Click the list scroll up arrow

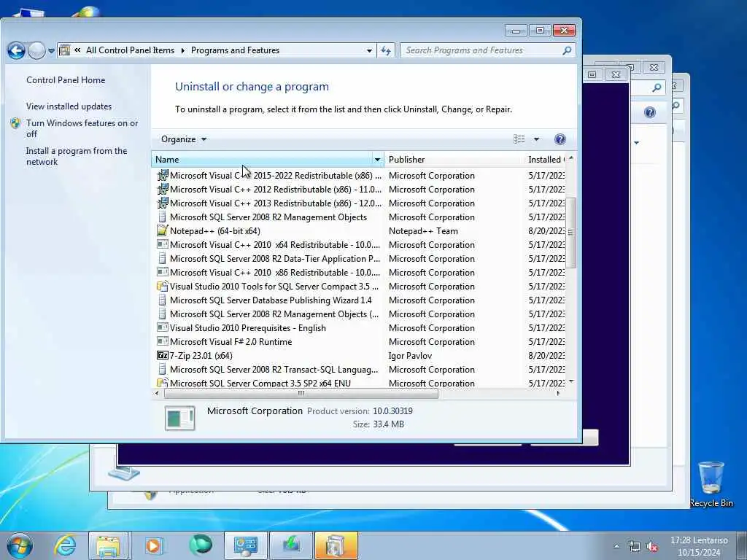coord(570,158)
